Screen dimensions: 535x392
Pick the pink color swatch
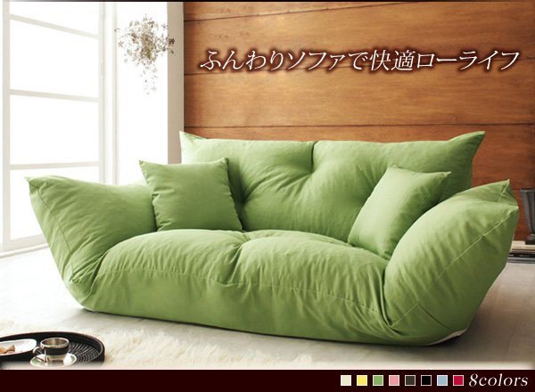(x=393, y=380)
